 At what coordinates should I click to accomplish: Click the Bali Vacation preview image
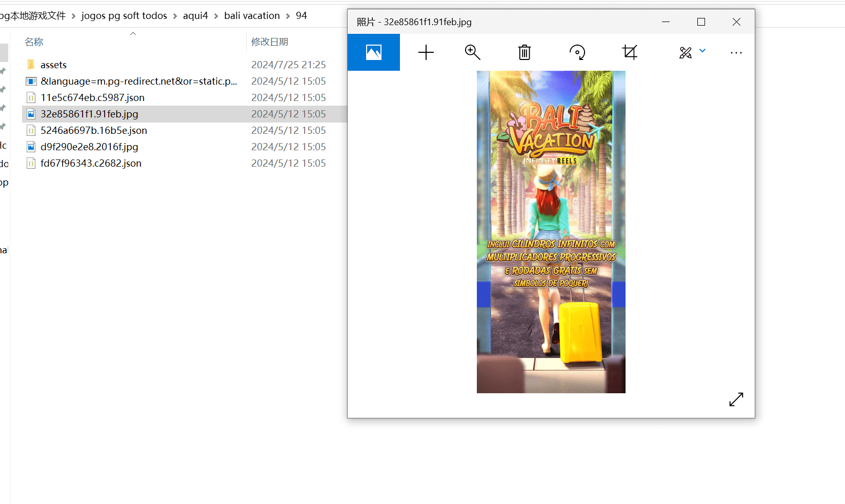click(551, 232)
